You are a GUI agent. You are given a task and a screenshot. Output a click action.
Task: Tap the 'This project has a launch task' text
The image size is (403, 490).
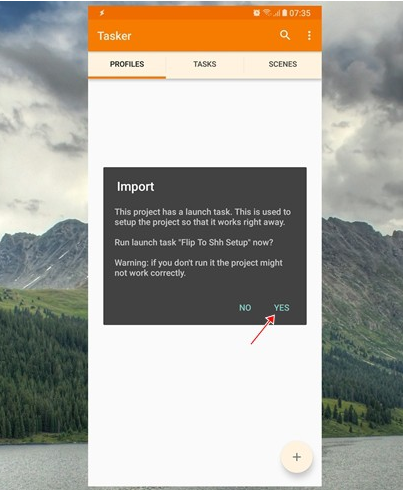203,217
